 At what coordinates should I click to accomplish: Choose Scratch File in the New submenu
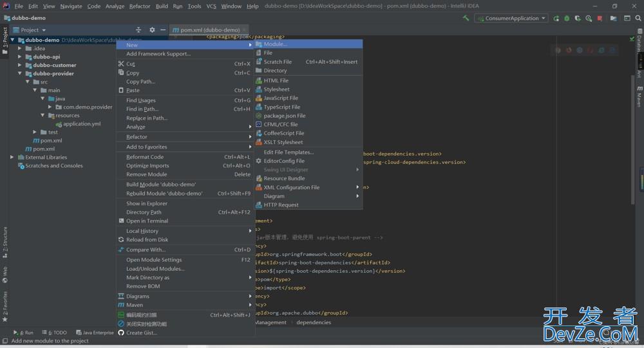[x=308, y=62]
